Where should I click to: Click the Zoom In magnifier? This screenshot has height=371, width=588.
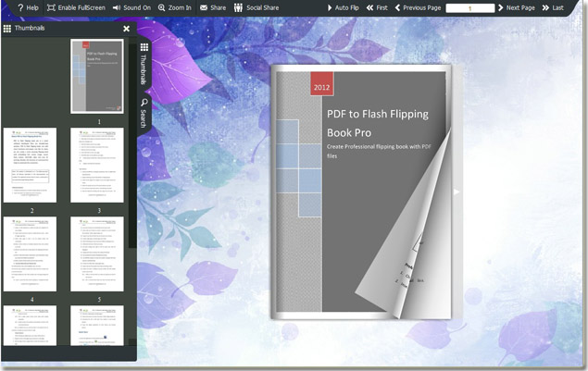tap(174, 7)
